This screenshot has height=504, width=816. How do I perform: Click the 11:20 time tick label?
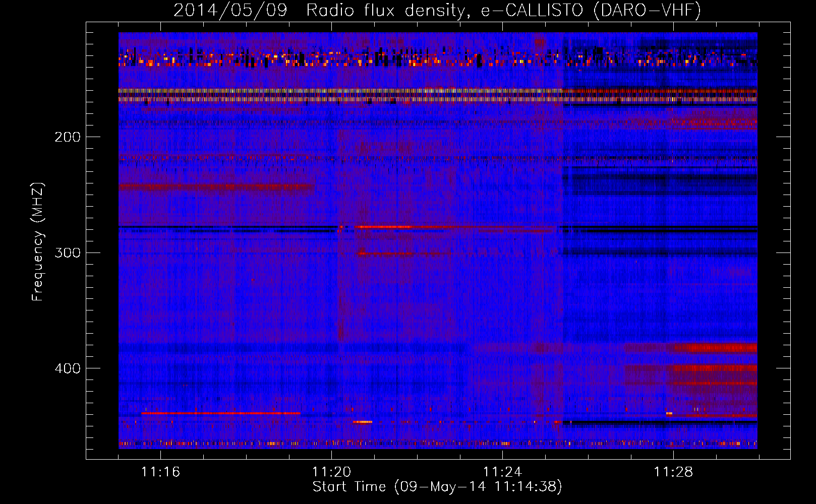point(331,472)
